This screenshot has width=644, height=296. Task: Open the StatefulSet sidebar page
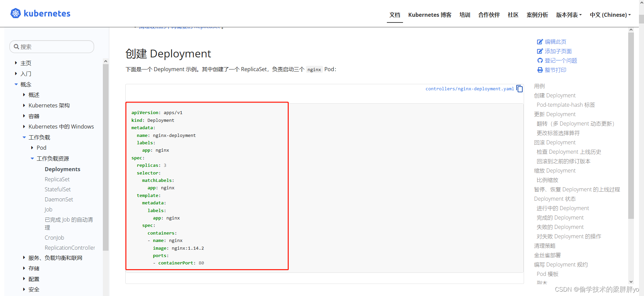[x=58, y=189]
